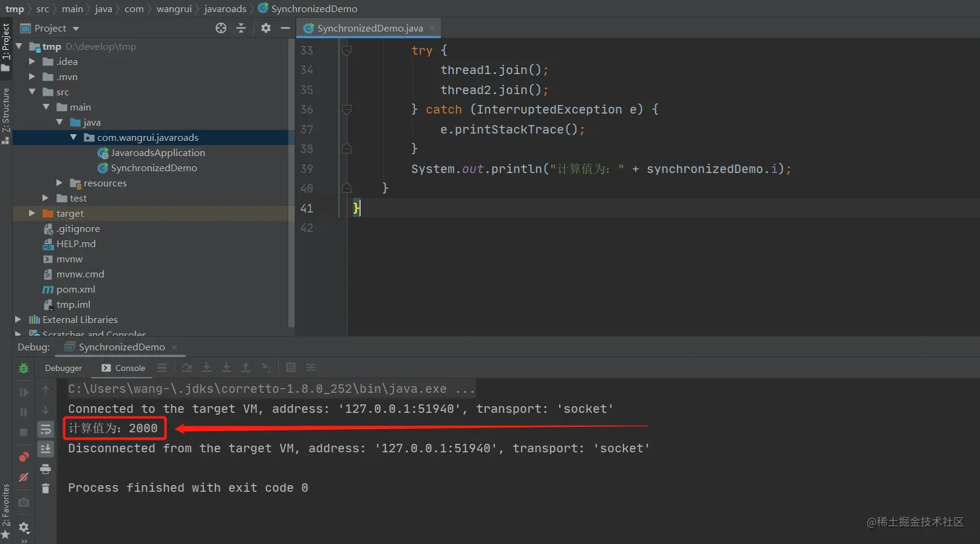Open View Breakpoints red circles icon
980x544 pixels.
click(x=24, y=457)
